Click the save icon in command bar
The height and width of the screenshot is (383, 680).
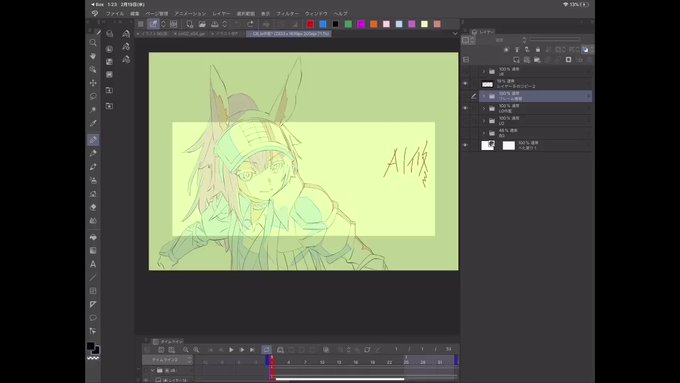click(215, 24)
